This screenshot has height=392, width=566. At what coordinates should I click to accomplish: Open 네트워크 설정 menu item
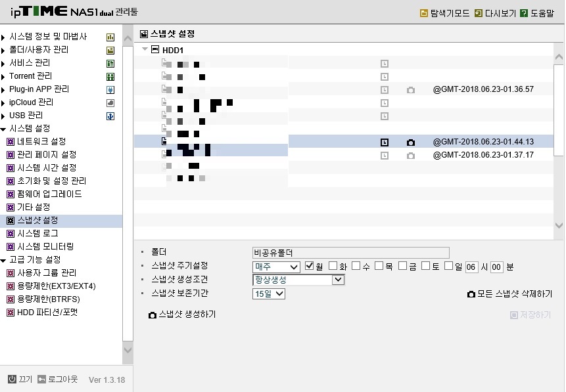click(41, 141)
